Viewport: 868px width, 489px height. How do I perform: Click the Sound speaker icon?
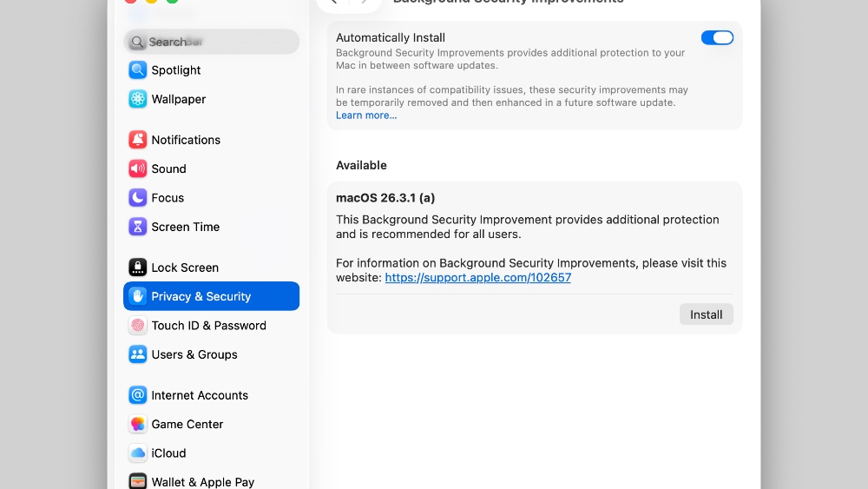[x=137, y=169]
